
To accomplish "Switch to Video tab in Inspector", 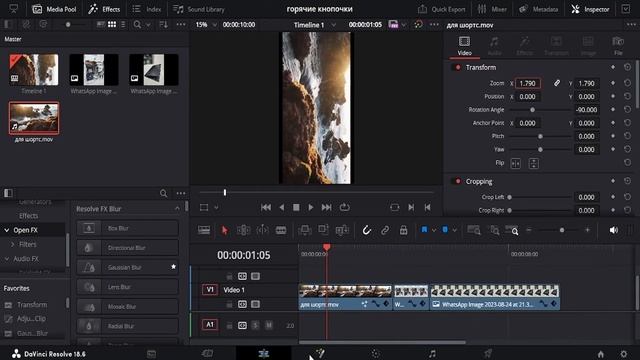I will click(x=464, y=46).
